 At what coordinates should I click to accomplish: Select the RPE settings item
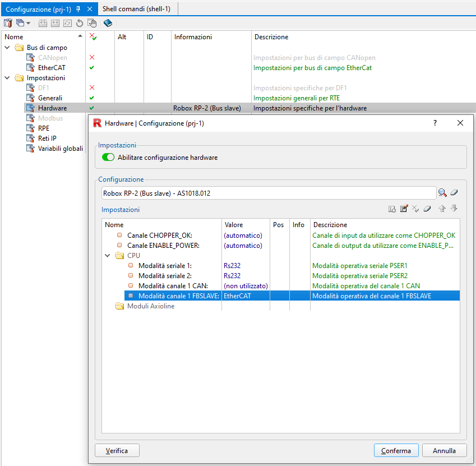click(x=44, y=128)
